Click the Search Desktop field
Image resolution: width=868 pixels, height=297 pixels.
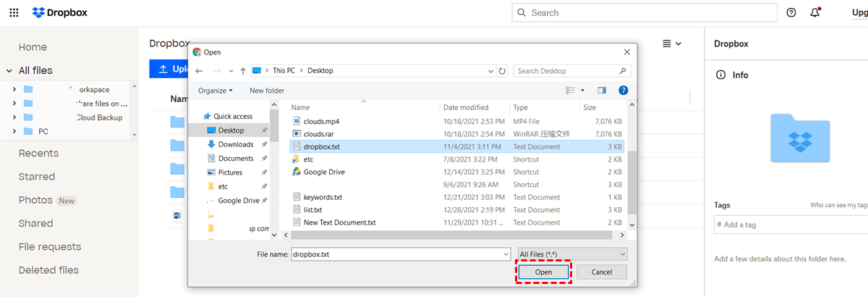click(x=572, y=71)
